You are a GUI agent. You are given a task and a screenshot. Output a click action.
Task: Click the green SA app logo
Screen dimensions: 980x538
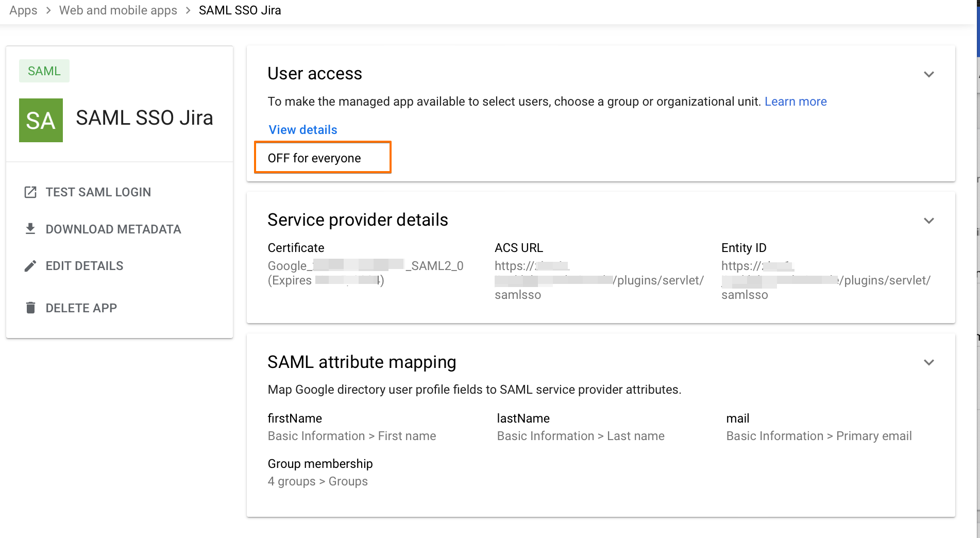[41, 120]
